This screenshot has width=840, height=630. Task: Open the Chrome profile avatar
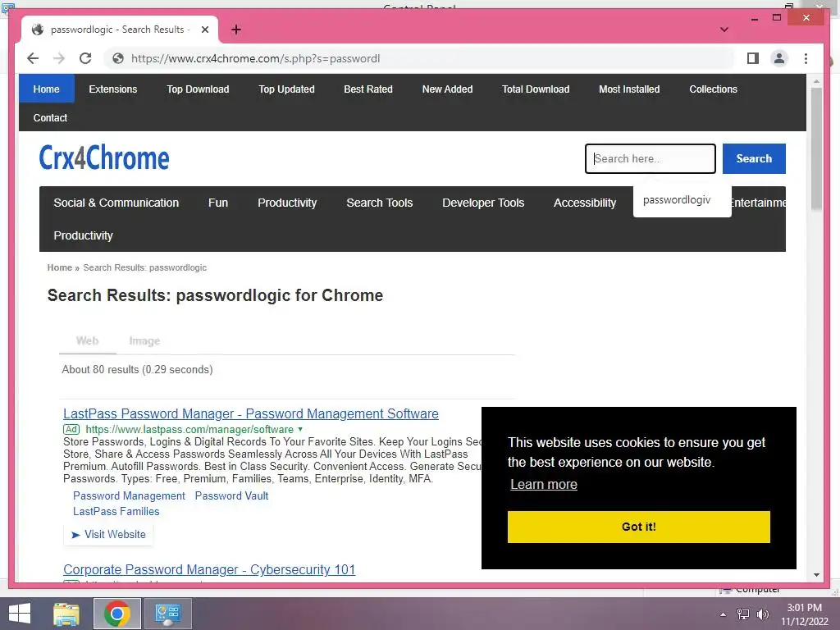pos(779,58)
